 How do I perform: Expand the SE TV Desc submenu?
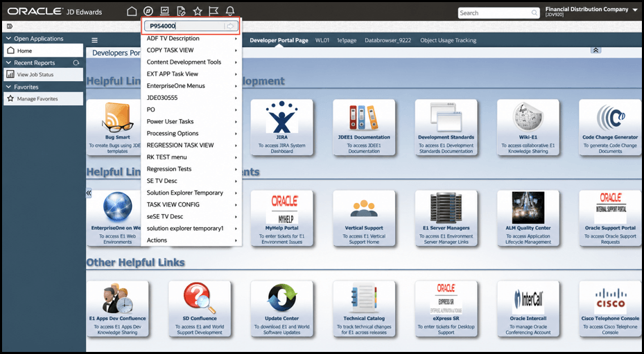[191, 181]
